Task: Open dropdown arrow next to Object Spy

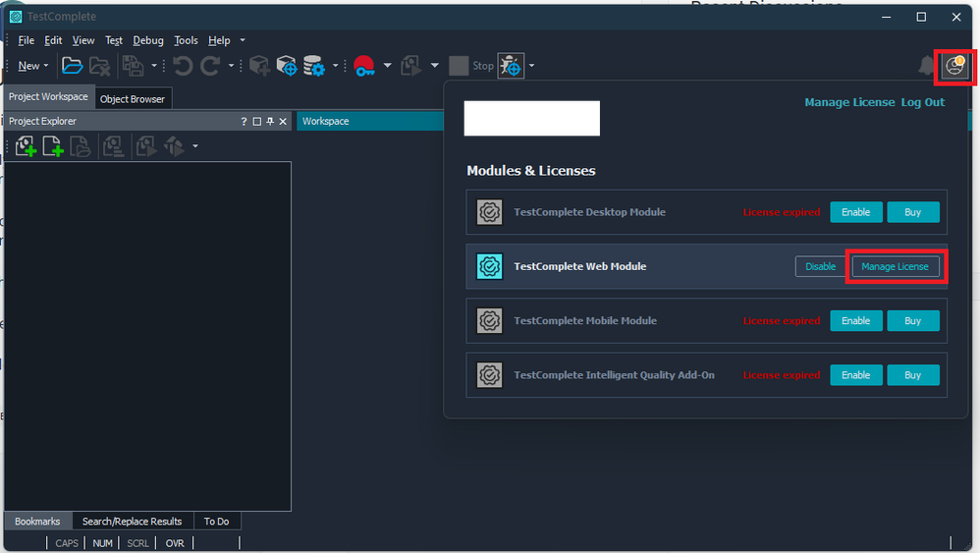Action: (532, 66)
